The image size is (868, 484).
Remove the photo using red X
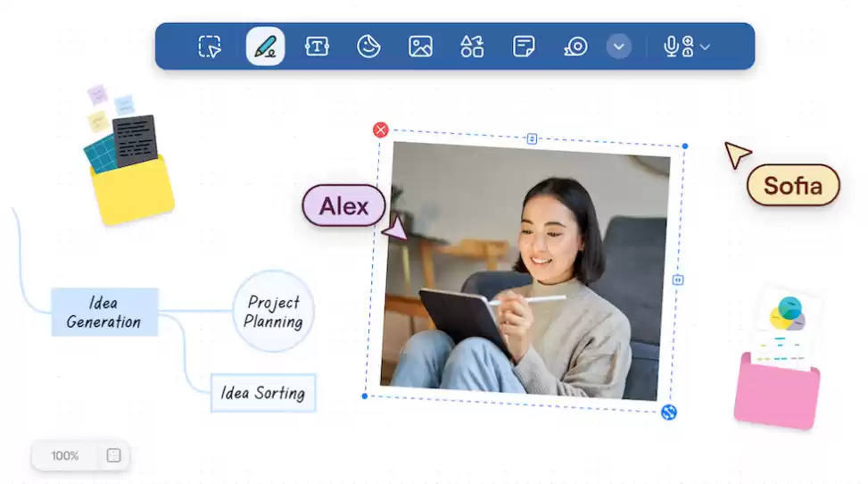[x=381, y=130]
